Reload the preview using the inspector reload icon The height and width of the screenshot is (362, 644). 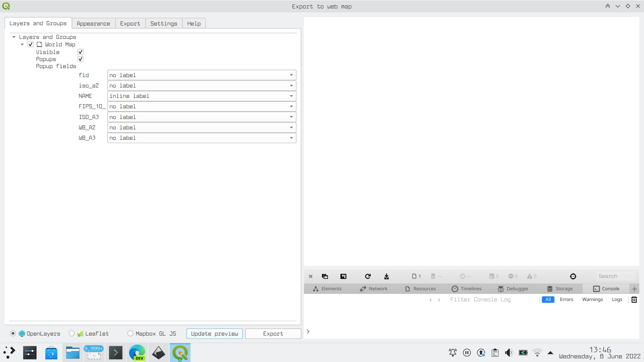tap(368, 276)
